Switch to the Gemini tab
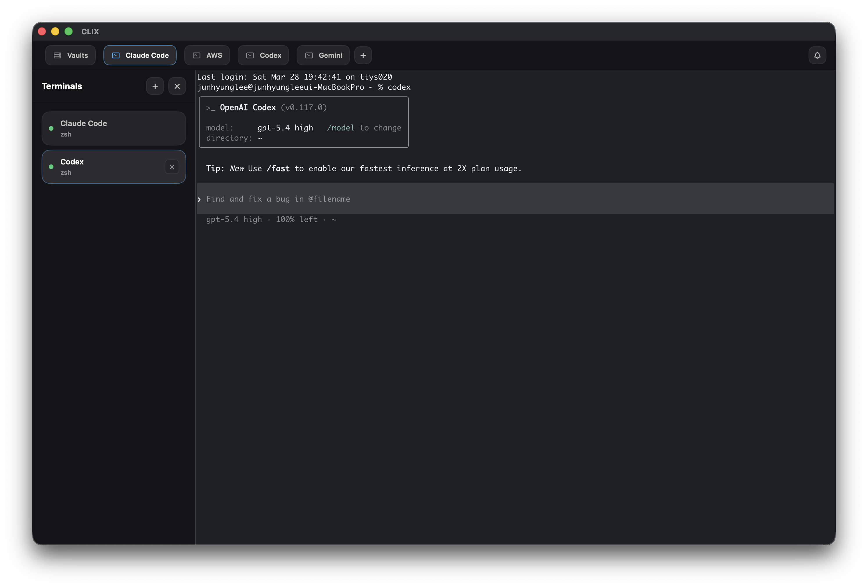This screenshot has height=588, width=868. [x=323, y=55]
